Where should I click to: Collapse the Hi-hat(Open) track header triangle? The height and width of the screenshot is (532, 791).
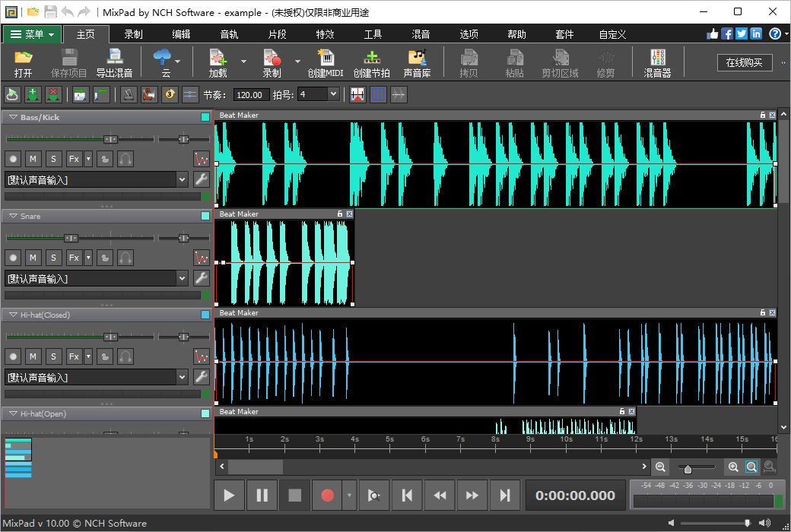13,413
